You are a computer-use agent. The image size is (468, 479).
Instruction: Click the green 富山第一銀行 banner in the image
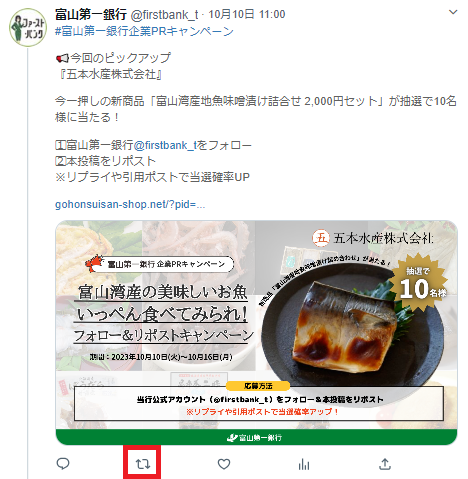pos(256,437)
